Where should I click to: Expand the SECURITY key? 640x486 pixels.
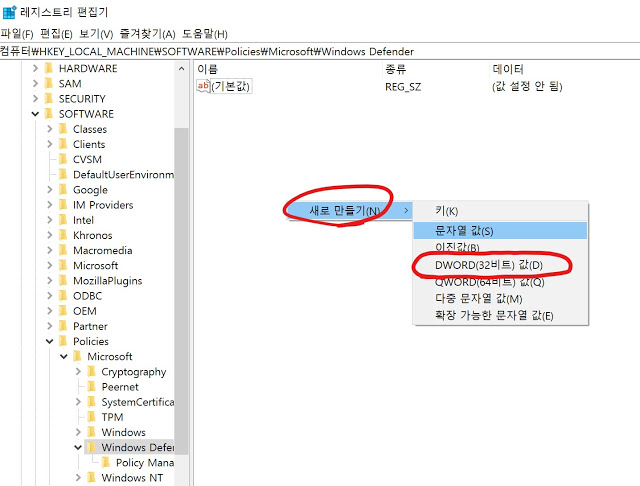click(x=36, y=98)
